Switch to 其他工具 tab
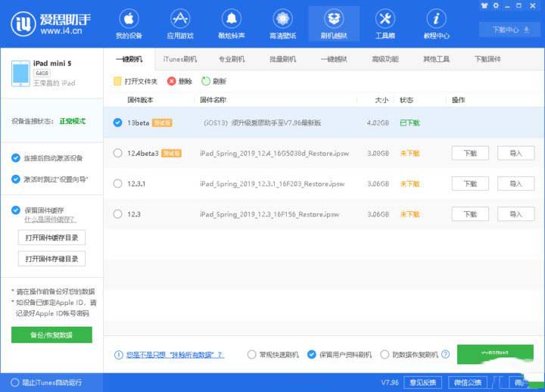The width and height of the screenshot is (545, 392). pyautogui.click(x=436, y=59)
